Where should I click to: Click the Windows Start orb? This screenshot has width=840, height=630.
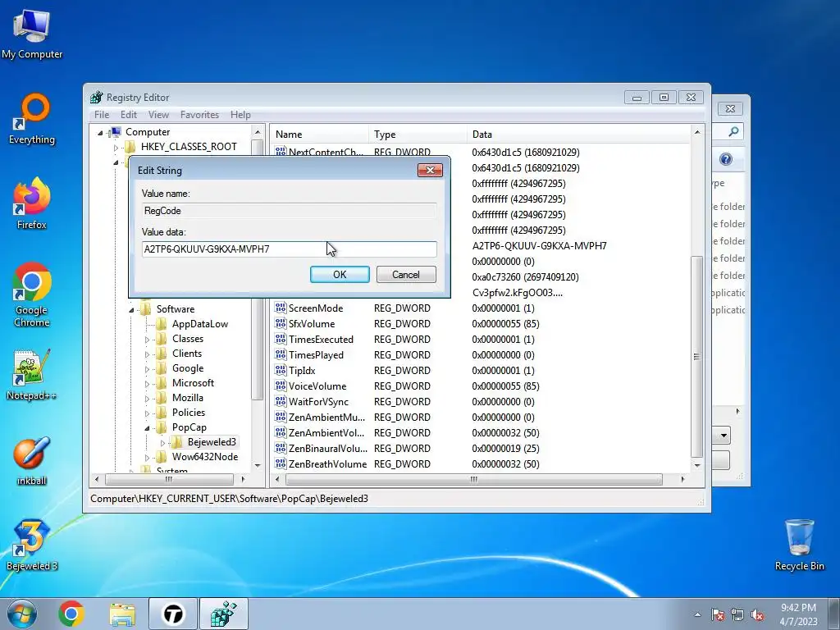pyautogui.click(x=22, y=614)
